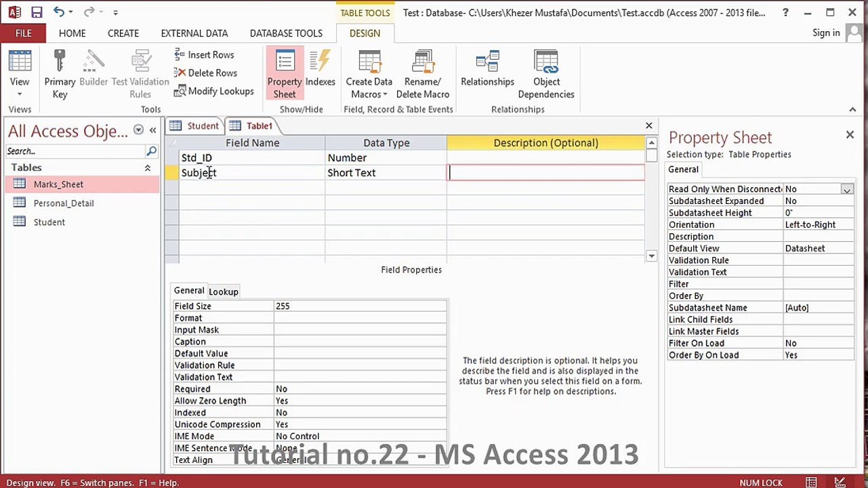
Task: Switch to the Lookup field properties tab
Action: click(x=224, y=291)
